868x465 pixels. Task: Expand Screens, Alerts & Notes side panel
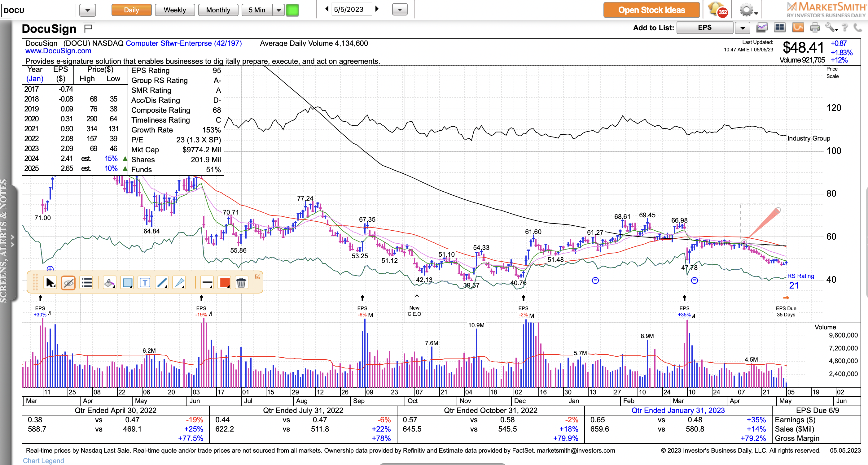(12, 241)
